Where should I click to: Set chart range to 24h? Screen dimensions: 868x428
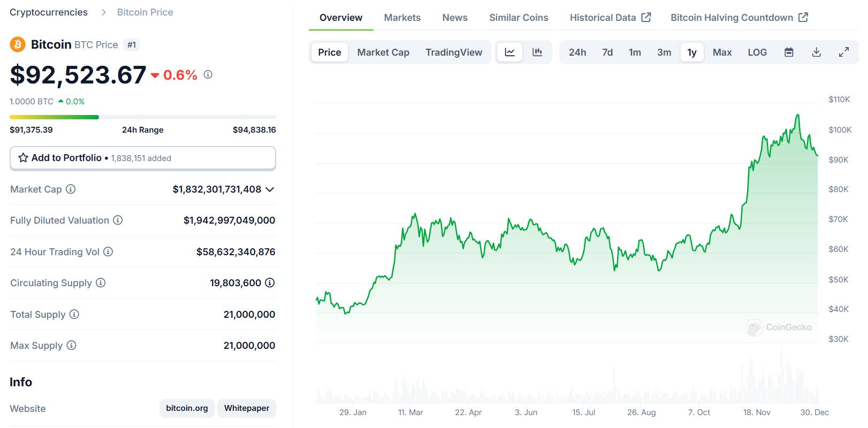tap(577, 52)
